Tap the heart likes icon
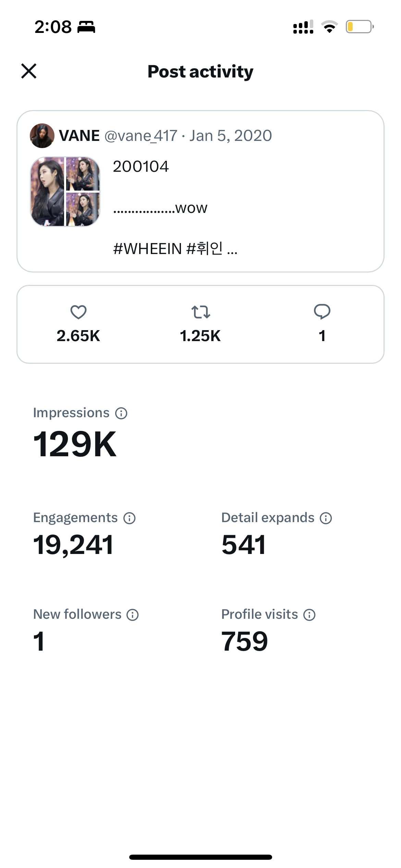Screen dimensions: 401x868 tap(78, 312)
